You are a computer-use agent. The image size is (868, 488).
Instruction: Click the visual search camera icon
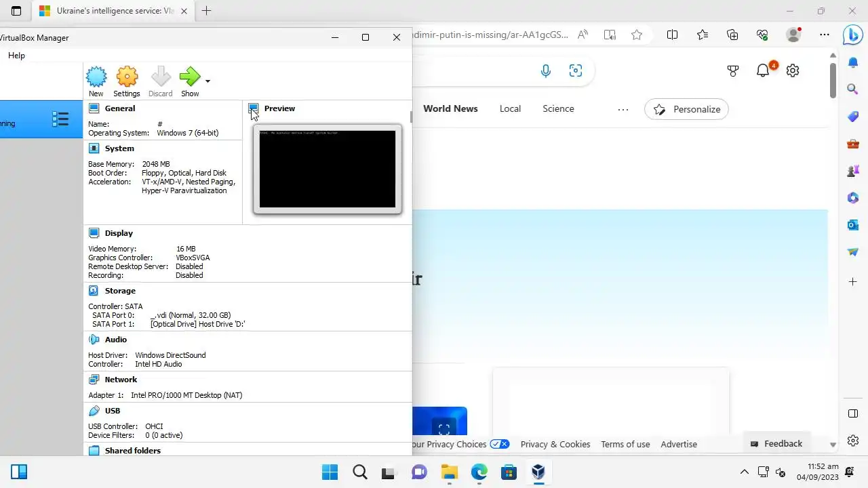(x=576, y=71)
